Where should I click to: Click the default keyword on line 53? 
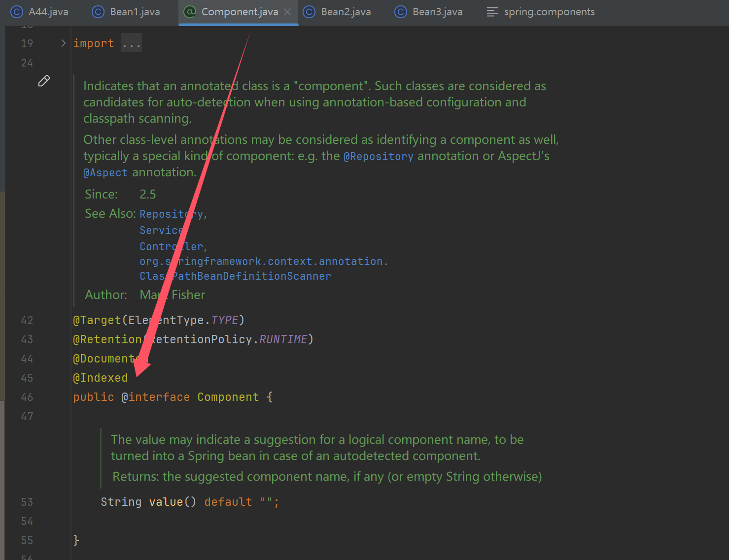(x=228, y=502)
